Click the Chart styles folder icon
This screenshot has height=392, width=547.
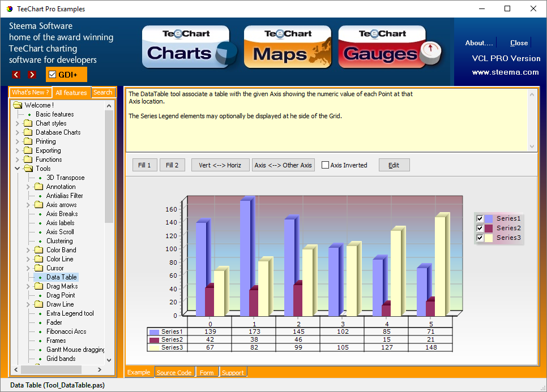coord(28,123)
